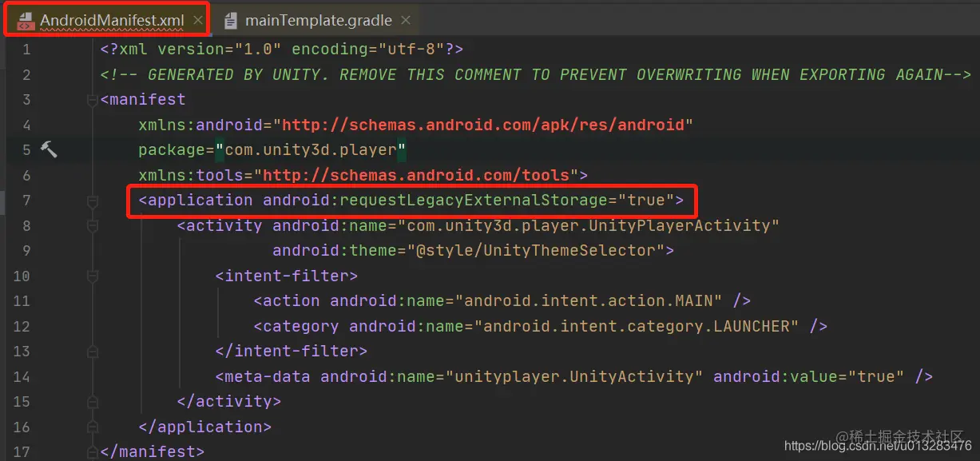Click the xmlns:tools schema URL string

pyautogui.click(x=416, y=175)
